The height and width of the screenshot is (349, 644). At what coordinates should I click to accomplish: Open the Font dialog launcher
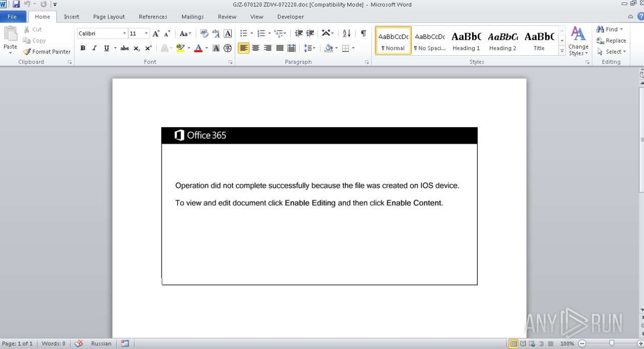(231, 62)
